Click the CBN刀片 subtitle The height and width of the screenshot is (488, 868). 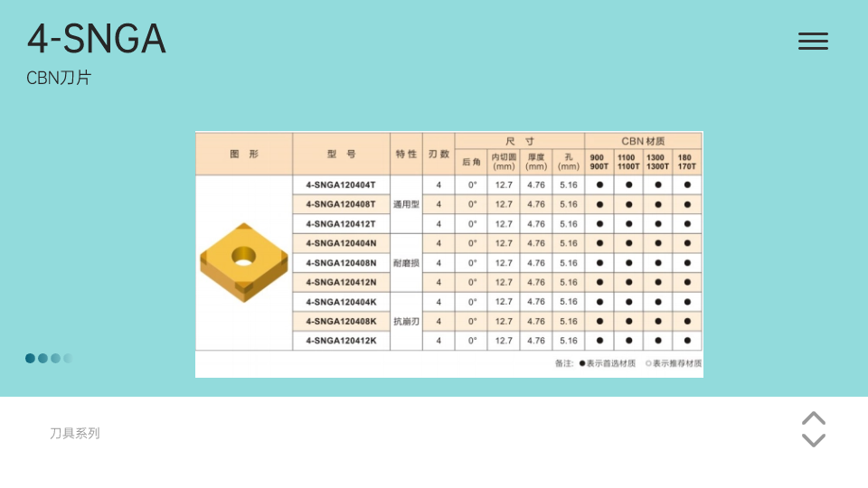pyautogui.click(x=59, y=79)
